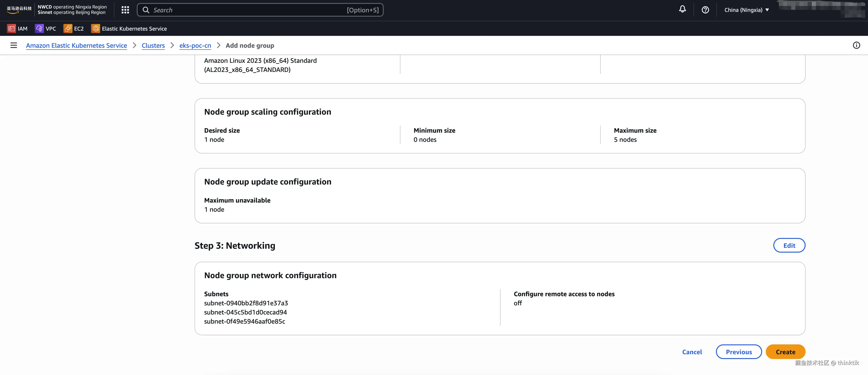Go to the Clusters breadcrumb link

153,45
